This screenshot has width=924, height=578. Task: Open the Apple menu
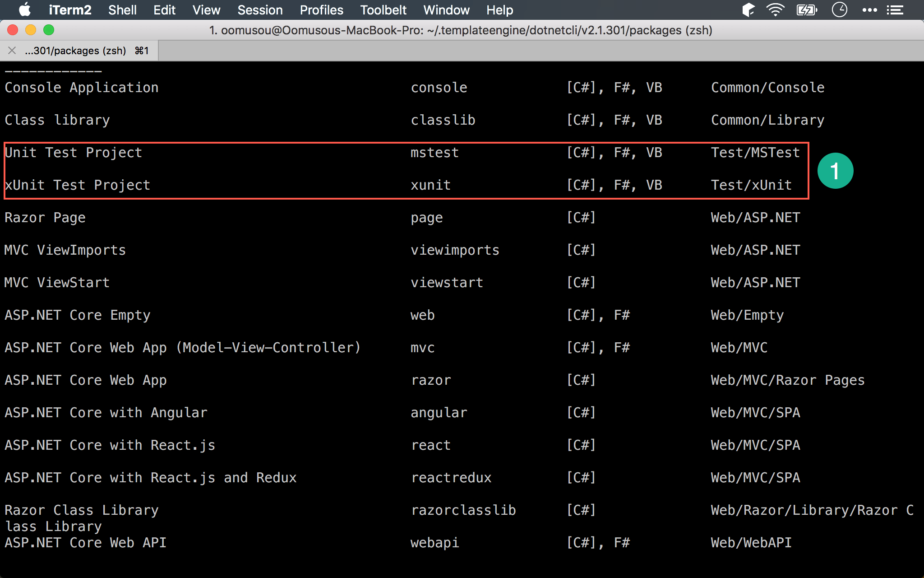coord(24,10)
